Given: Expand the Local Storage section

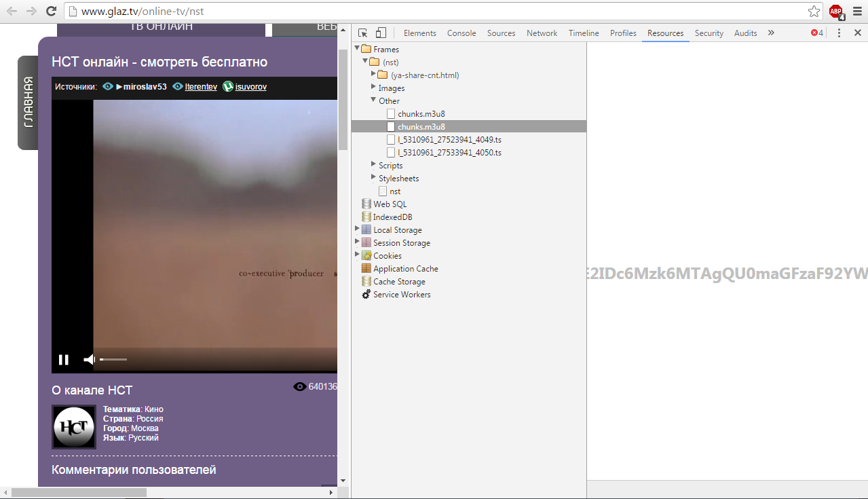Looking at the screenshot, I should coord(357,229).
